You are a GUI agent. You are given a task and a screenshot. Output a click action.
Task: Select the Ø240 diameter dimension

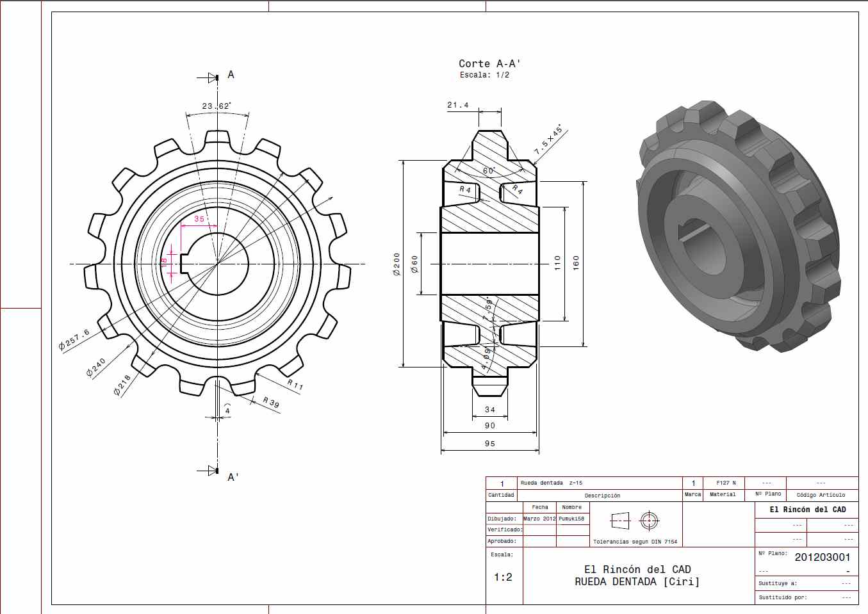click(96, 368)
